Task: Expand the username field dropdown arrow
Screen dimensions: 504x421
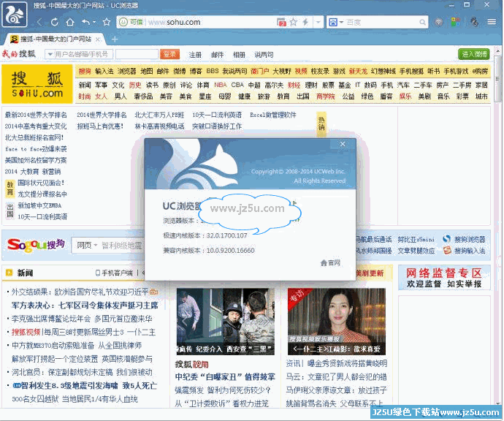Action: [50, 54]
